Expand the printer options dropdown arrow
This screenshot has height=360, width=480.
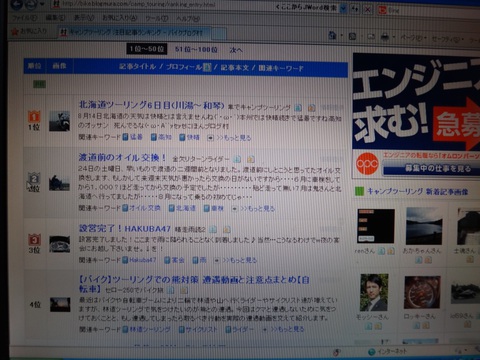394,37
